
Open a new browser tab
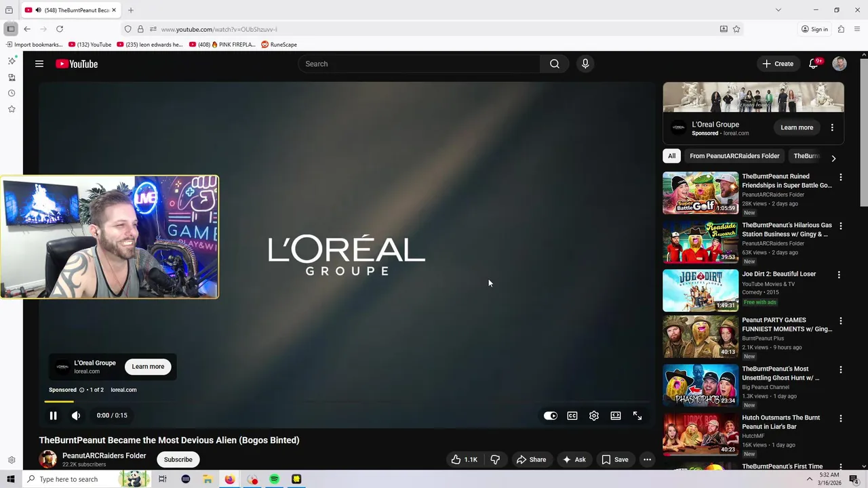[x=131, y=10]
